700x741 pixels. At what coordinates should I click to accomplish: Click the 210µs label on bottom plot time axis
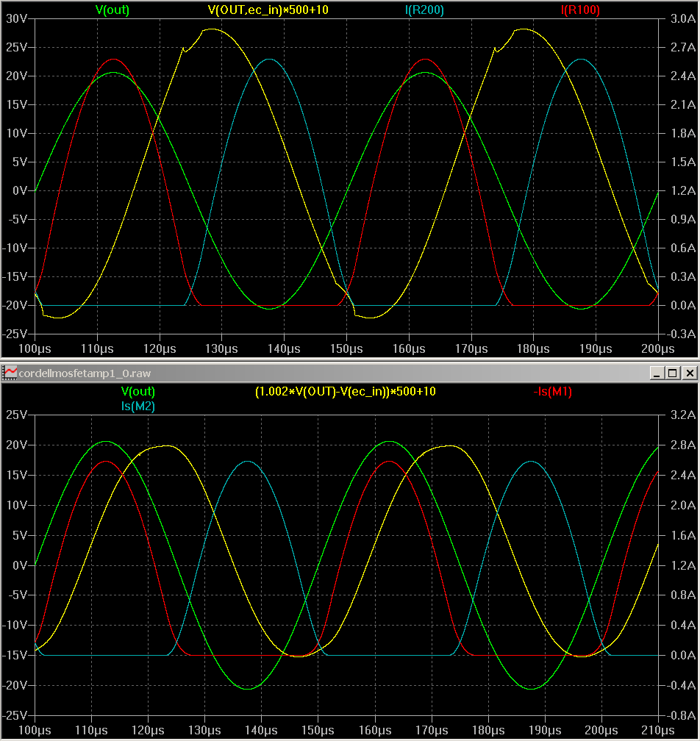[x=658, y=730]
